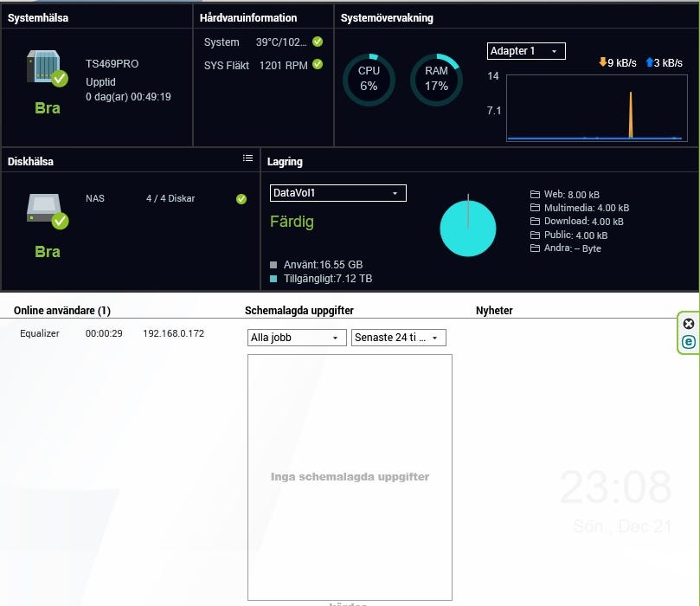
Task: Click the Systemhälsa panel header
Action: coord(38,17)
